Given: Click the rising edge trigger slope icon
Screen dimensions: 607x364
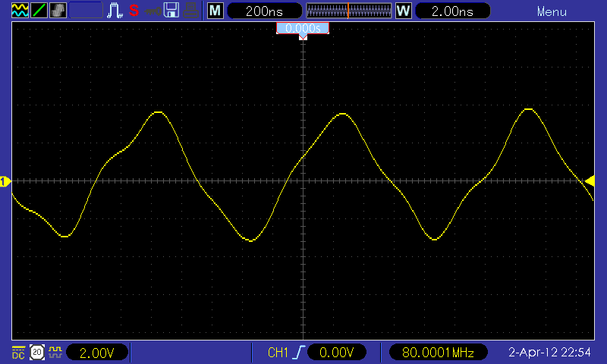Looking at the screenshot, I should click(x=298, y=353).
